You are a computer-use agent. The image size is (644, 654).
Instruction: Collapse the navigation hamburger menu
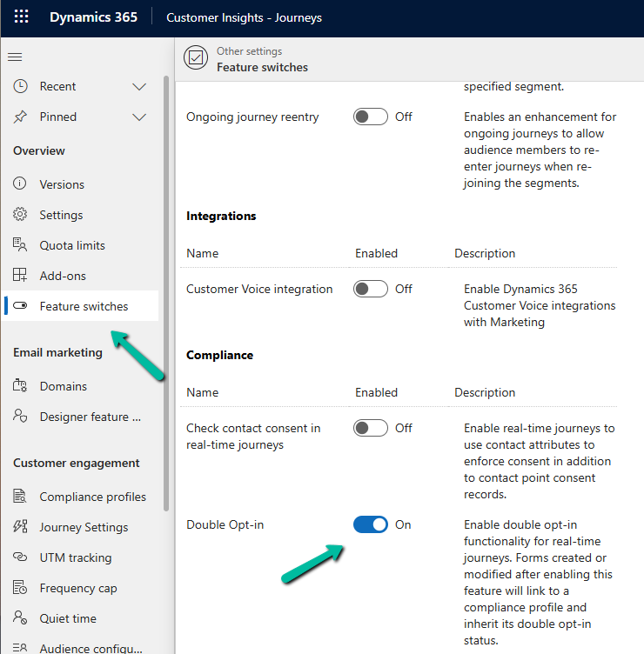tap(15, 57)
